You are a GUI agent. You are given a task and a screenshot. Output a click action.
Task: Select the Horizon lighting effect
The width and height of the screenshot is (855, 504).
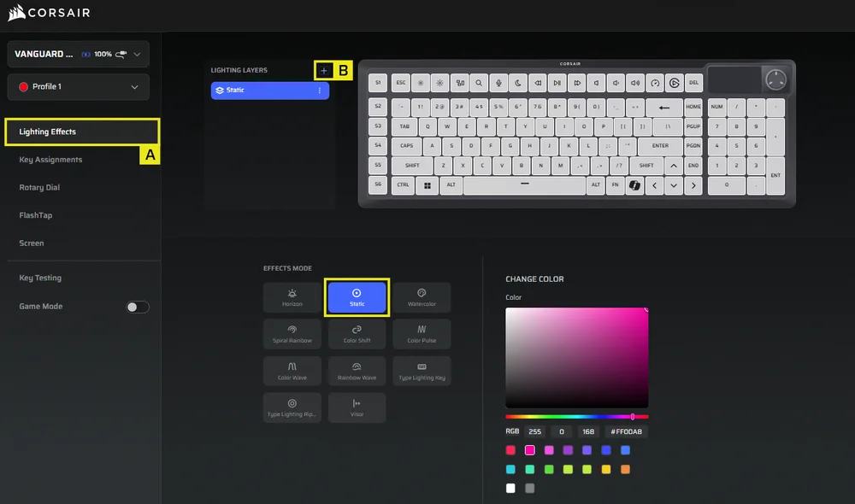point(292,297)
